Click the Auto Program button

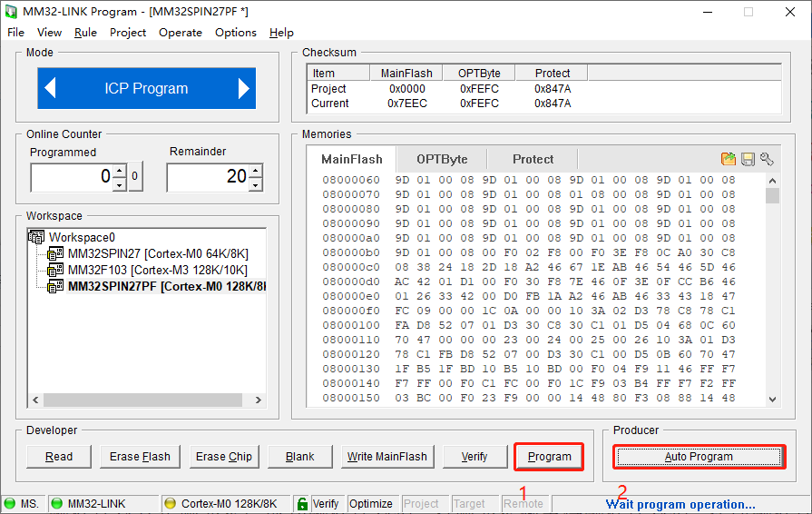point(699,457)
